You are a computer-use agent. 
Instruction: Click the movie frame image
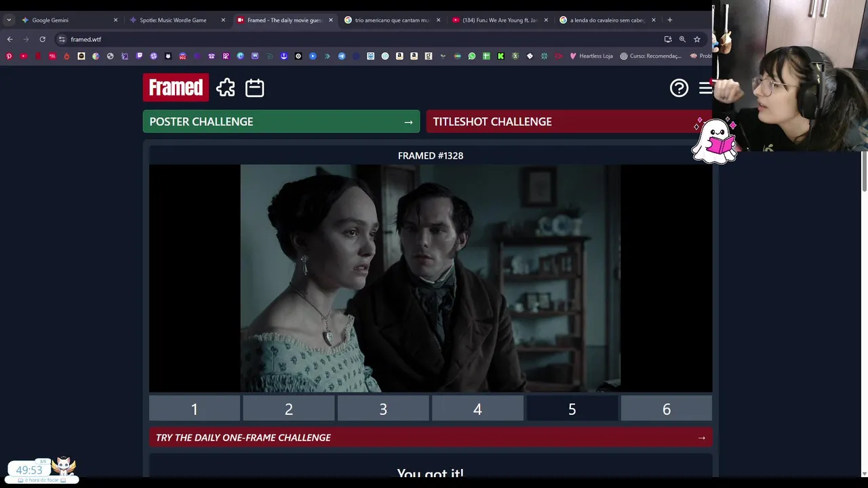point(431,279)
